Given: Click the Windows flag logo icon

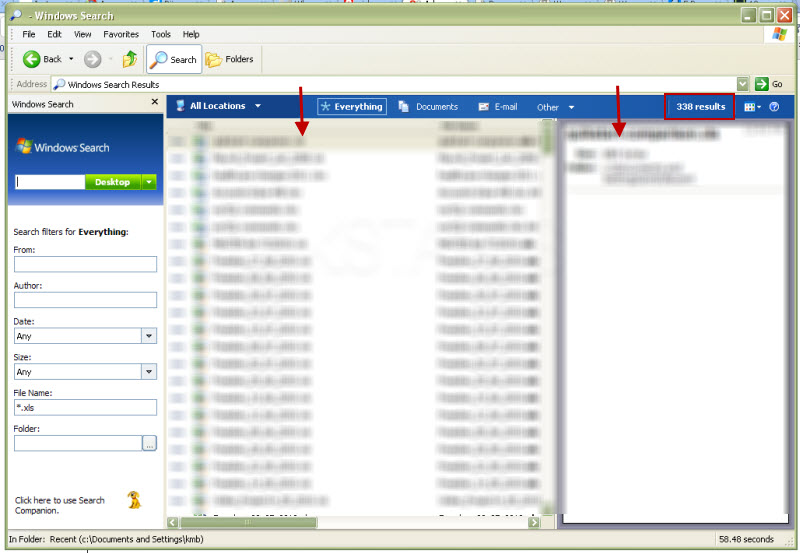Looking at the screenshot, I should 779,35.
